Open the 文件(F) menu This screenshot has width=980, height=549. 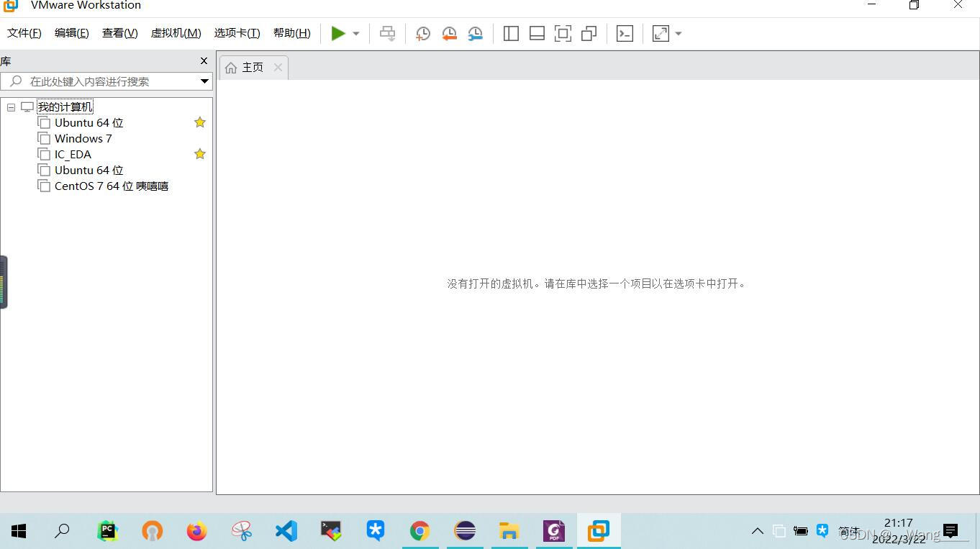(24, 33)
